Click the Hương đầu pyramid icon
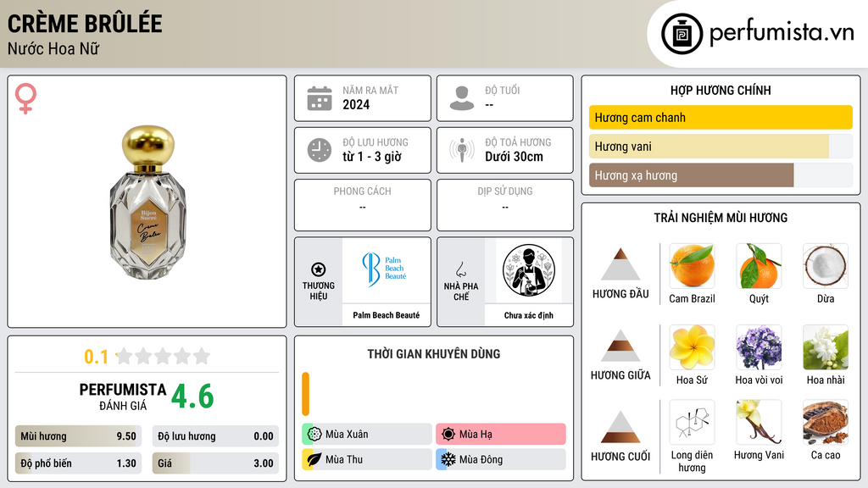The width and height of the screenshot is (868, 488). pos(620,264)
